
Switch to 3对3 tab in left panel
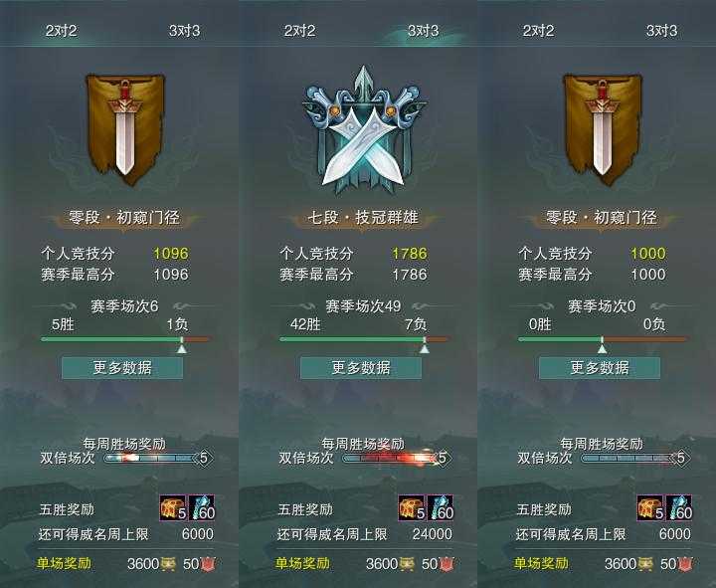(x=185, y=31)
